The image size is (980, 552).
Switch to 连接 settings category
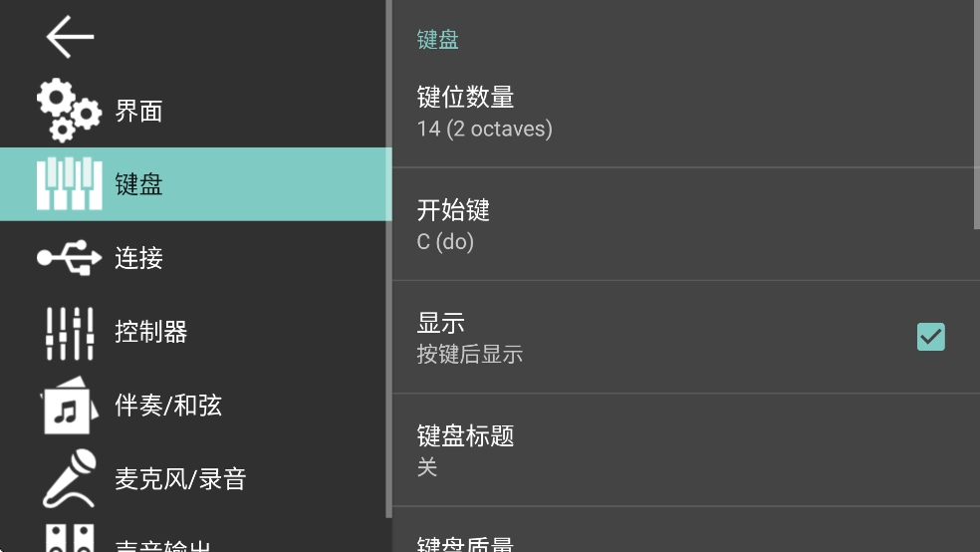(x=138, y=259)
